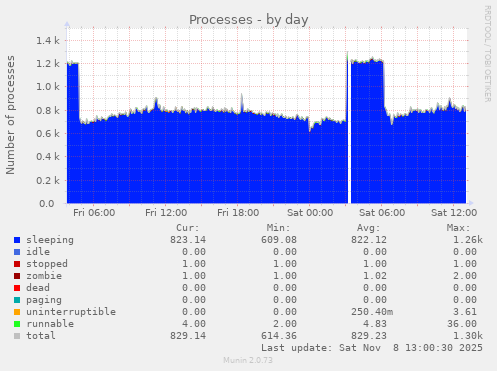Click the narrow spike near Fri 18:00
This screenshot has width=497, height=371.
coord(242,103)
